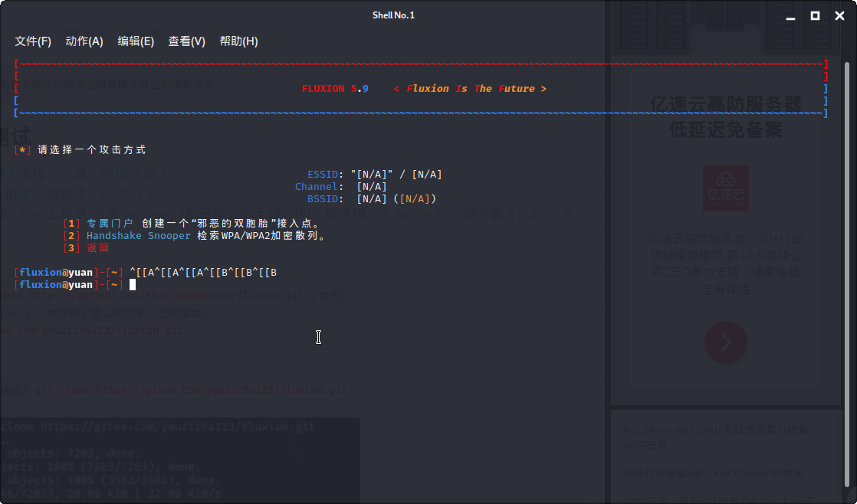Image resolution: width=857 pixels, height=504 pixels.
Task: Open the 查看(V) menu
Action: point(186,41)
